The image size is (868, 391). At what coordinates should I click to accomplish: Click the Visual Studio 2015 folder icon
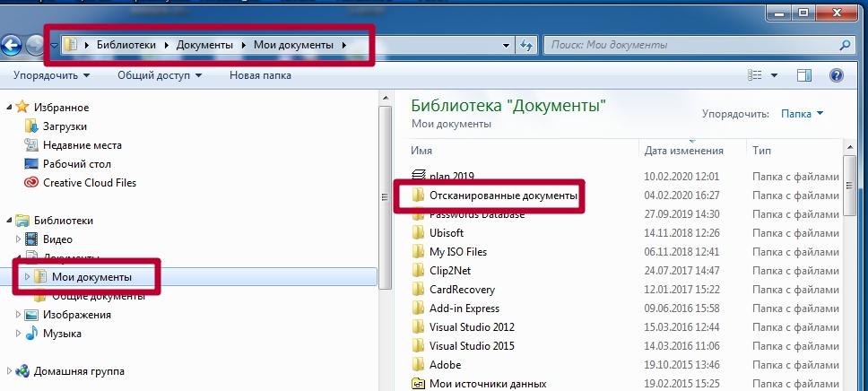click(419, 345)
